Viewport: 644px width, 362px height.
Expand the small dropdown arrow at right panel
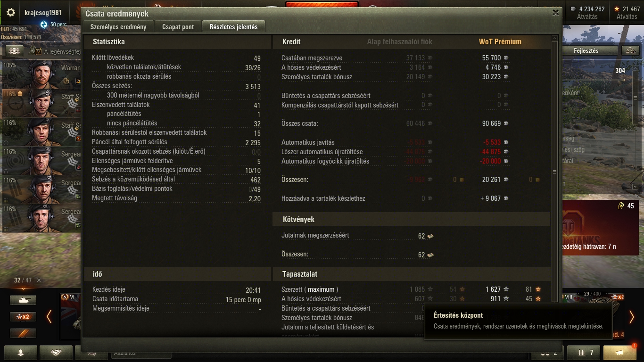(635, 187)
